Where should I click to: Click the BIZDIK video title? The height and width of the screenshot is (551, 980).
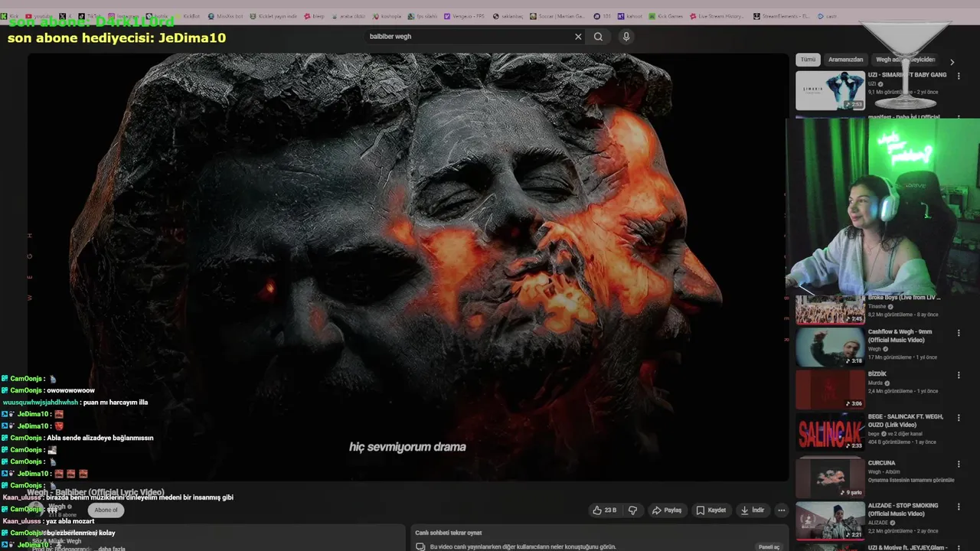pos(877,374)
